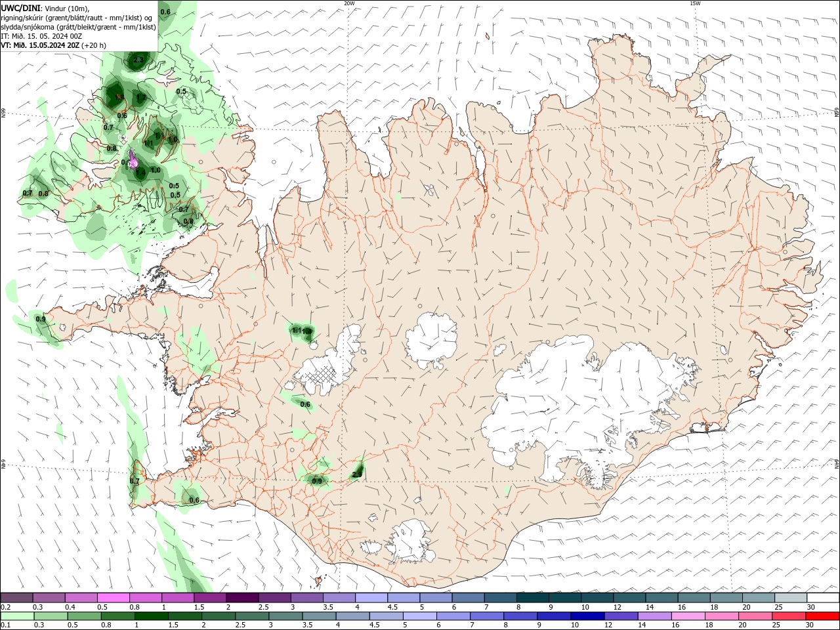
Task: Select lower-scale bright red swatch after 30
Action: pos(823,616)
